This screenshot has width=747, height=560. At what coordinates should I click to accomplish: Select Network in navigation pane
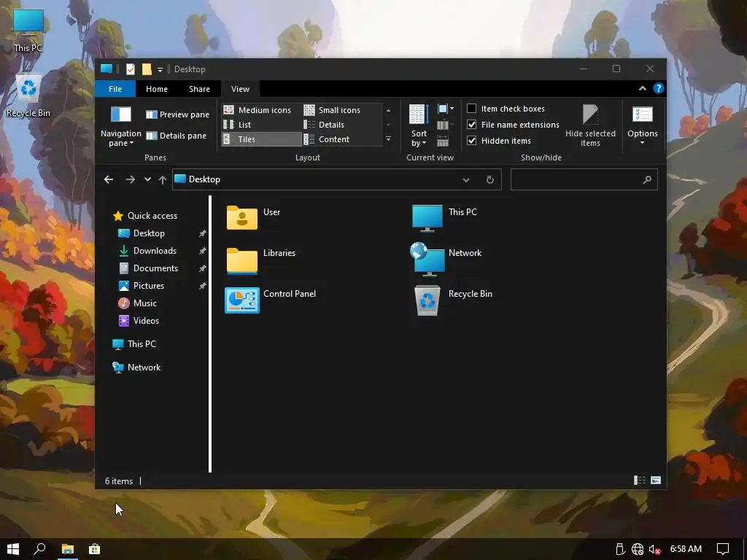(136, 367)
